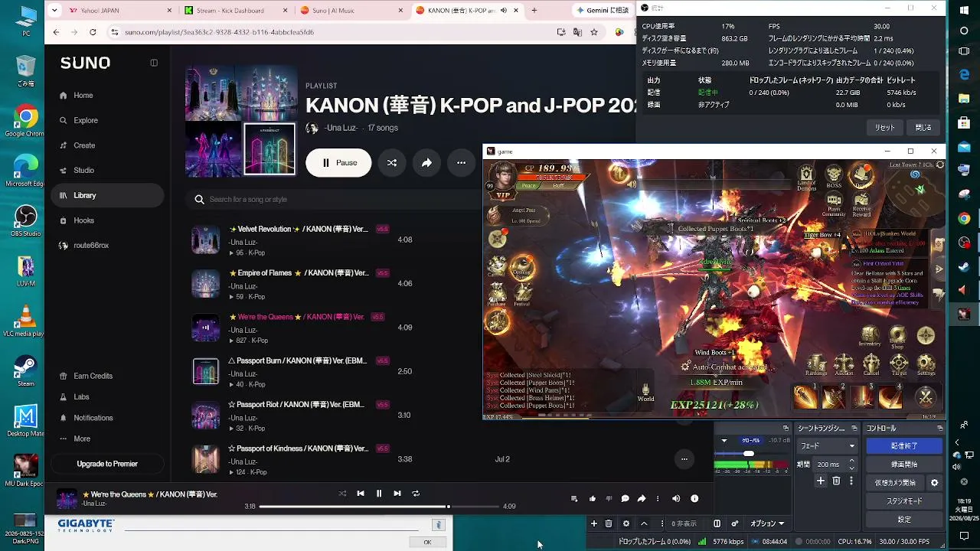Collapse the Suno sidebar with the panel icon

154,63
